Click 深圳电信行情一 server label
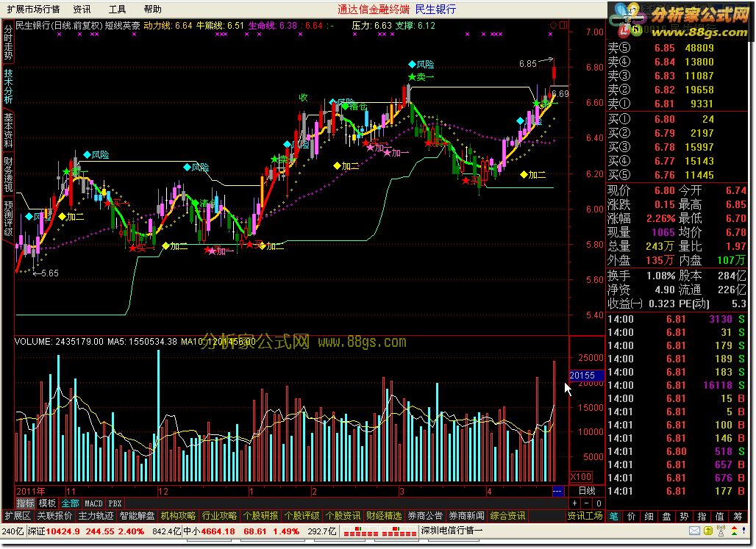This screenshot has height=549, width=756. pos(452,531)
